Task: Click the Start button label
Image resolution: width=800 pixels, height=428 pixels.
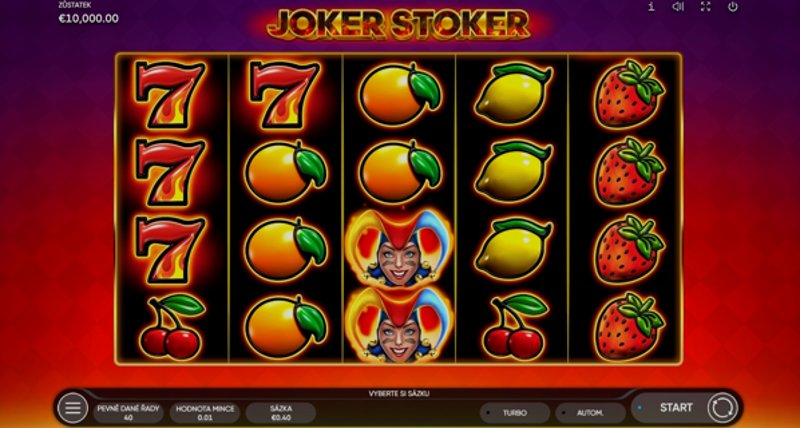Action: [x=676, y=408]
